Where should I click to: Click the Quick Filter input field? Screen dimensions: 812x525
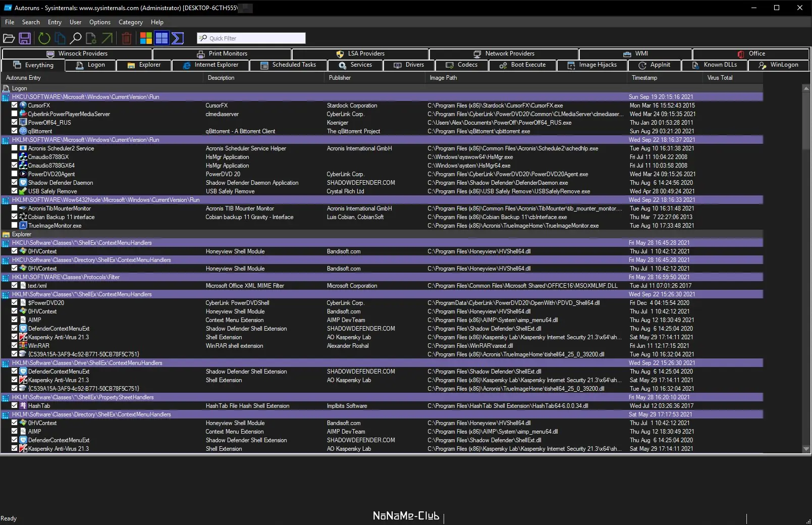pyautogui.click(x=251, y=38)
